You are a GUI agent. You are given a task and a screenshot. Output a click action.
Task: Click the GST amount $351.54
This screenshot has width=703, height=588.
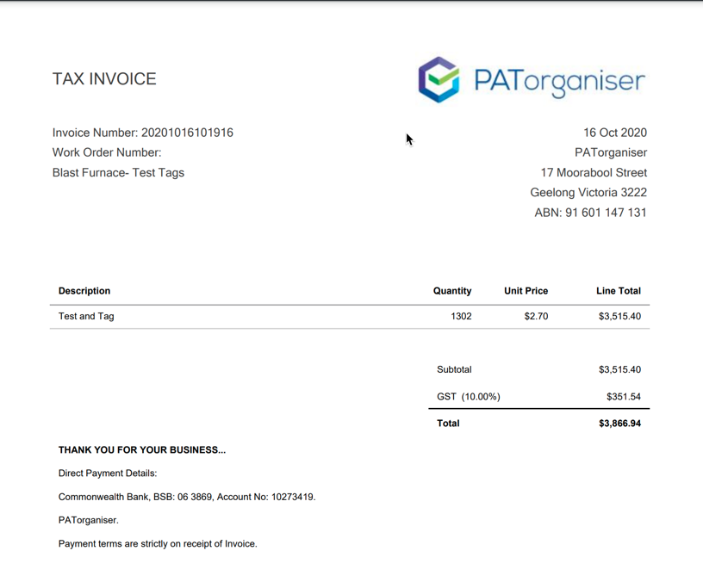(x=624, y=397)
